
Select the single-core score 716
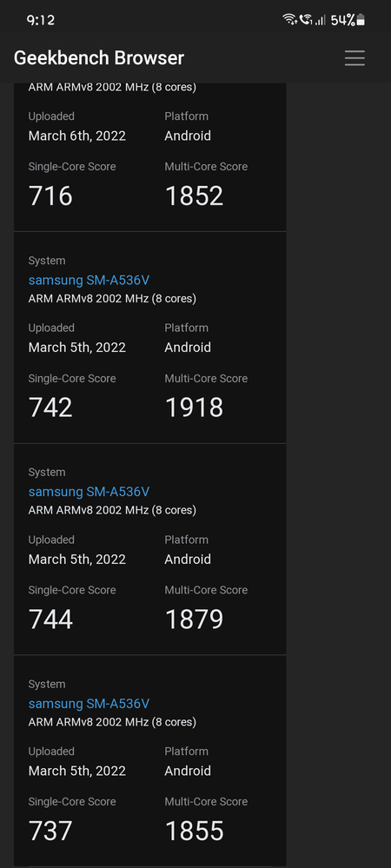pos(50,196)
